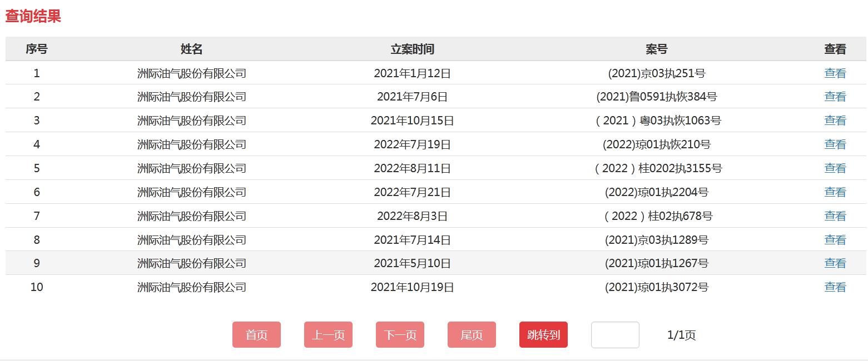The height and width of the screenshot is (361, 868).
Task: View details of case (2021)京03执1289号
Action: pyautogui.click(x=835, y=240)
